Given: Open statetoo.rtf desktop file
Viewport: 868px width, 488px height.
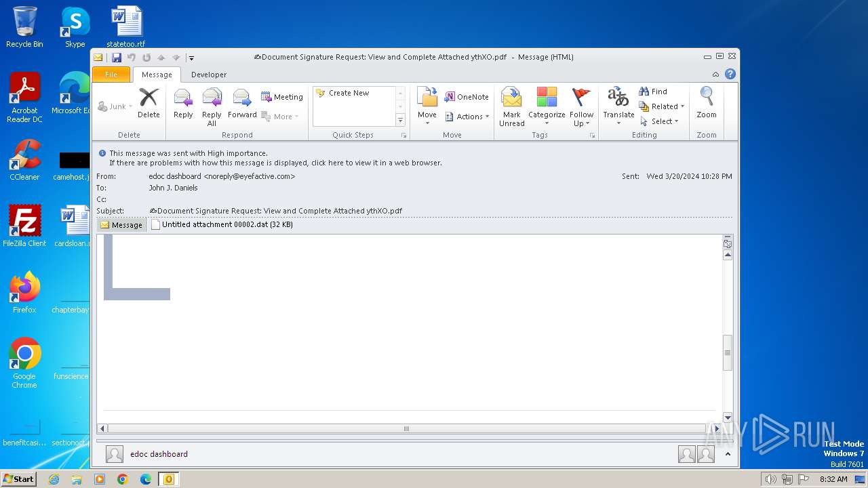Looking at the screenshot, I should click(126, 27).
